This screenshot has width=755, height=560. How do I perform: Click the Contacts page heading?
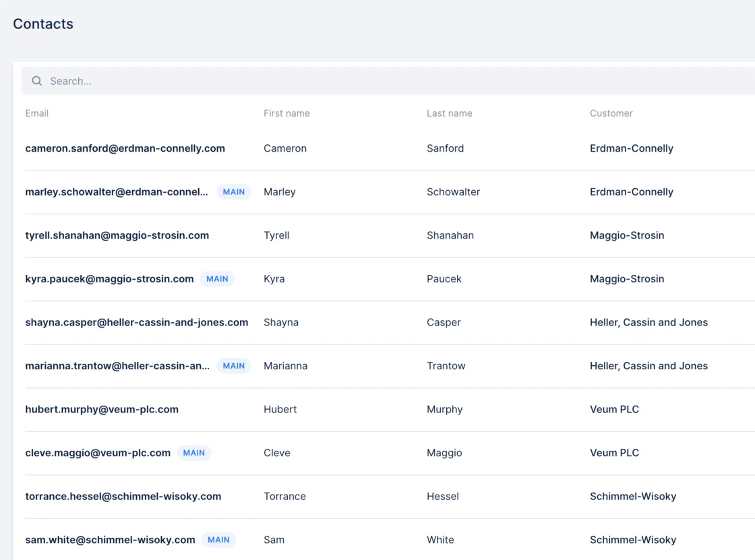click(43, 24)
